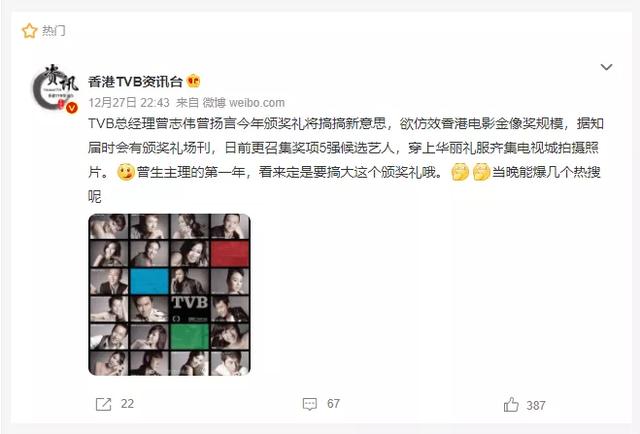Click the drooling emoji in the post text
This screenshot has height=434, width=640.
(x=126, y=172)
